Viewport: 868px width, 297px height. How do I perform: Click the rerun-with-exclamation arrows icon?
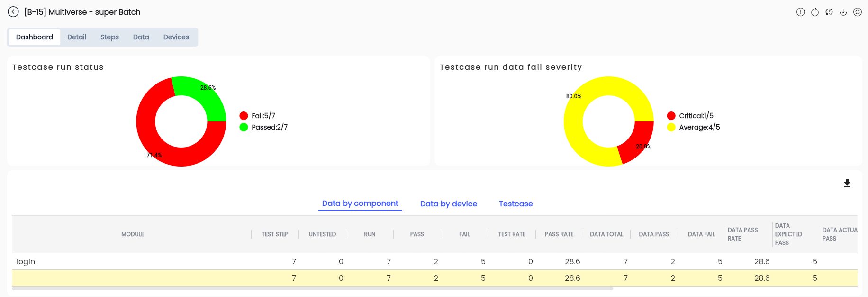[829, 12]
